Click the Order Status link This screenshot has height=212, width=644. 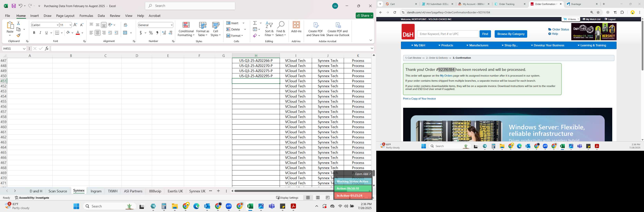[559, 29]
